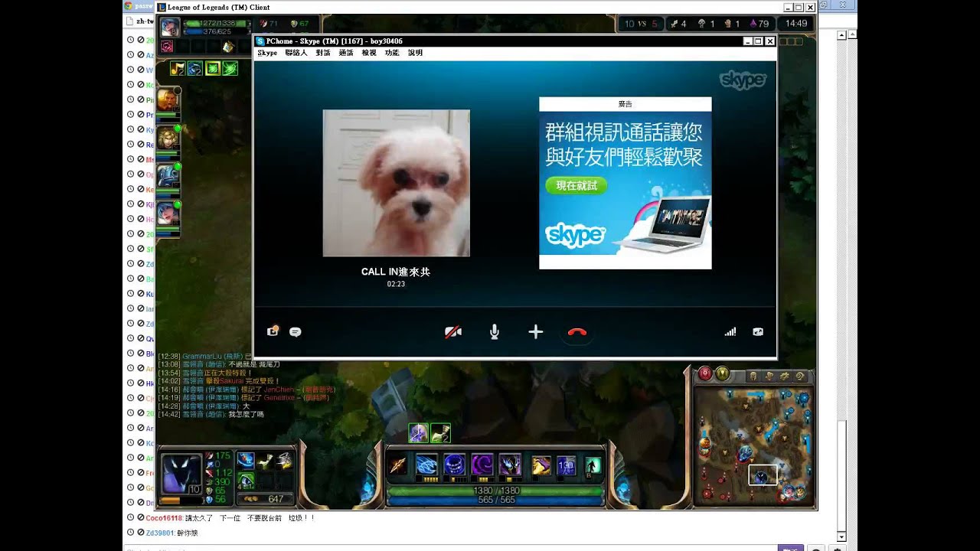Switch the Skype call to full screen
The image size is (980, 551).
coord(758,332)
